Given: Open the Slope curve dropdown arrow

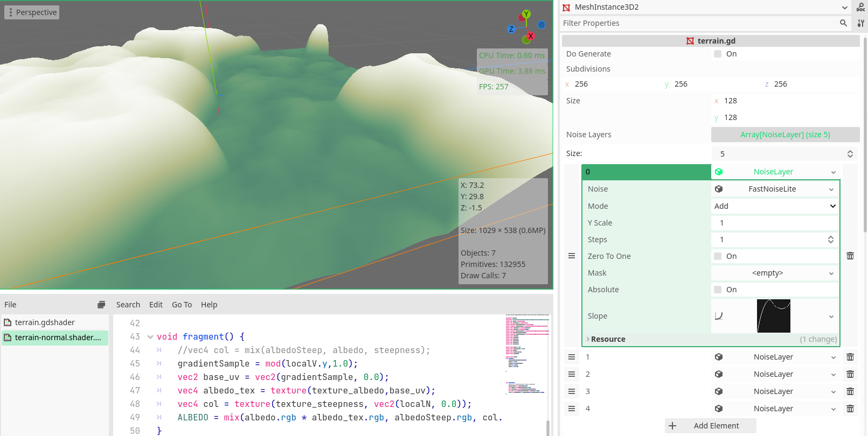Looking at the screenshot, I should pyautogui.click(x=831, y=317).
